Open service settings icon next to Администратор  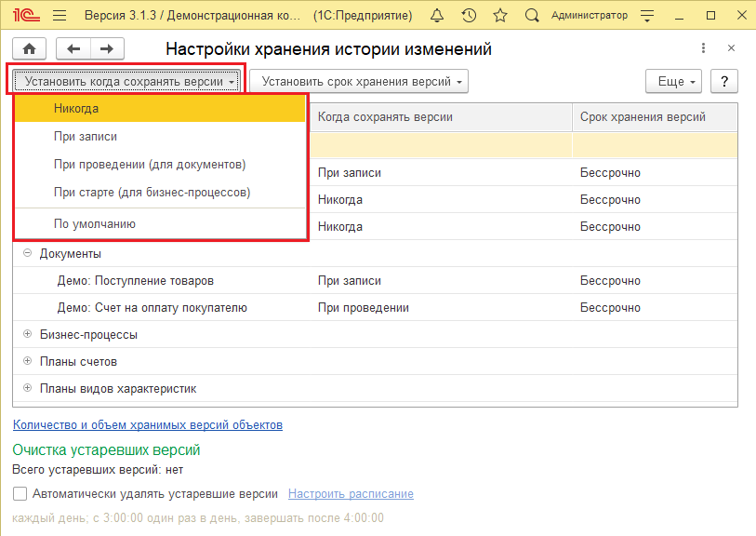click(x=647, y=16)
